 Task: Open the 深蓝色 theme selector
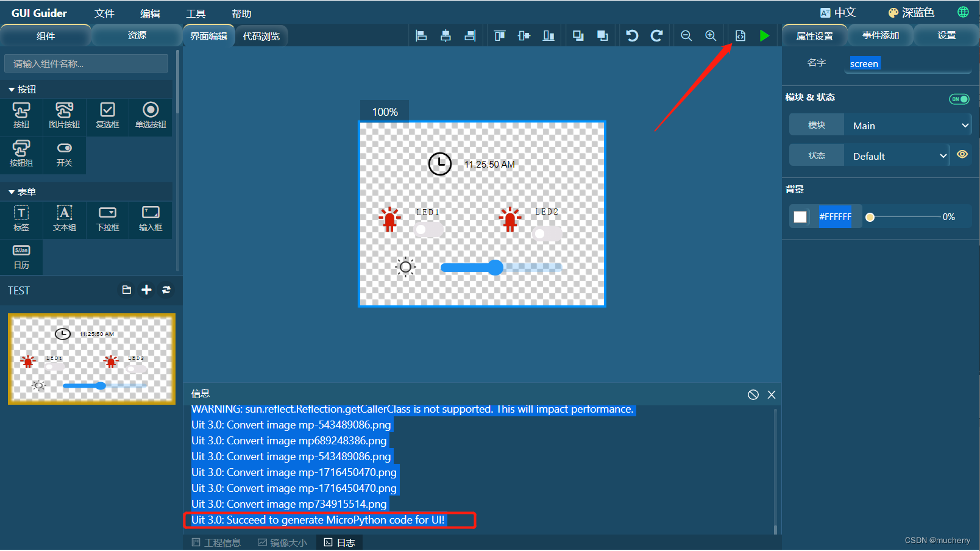pos(911,12)
